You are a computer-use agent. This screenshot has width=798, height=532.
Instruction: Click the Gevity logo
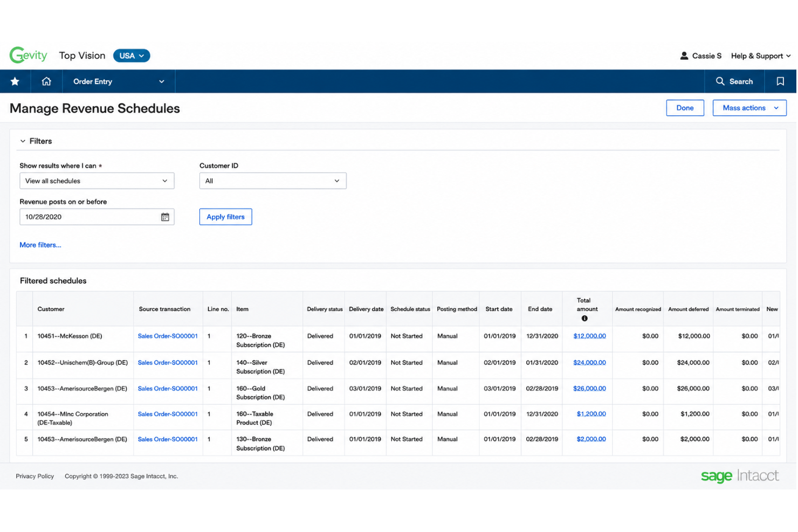click(x=29, y=55)
